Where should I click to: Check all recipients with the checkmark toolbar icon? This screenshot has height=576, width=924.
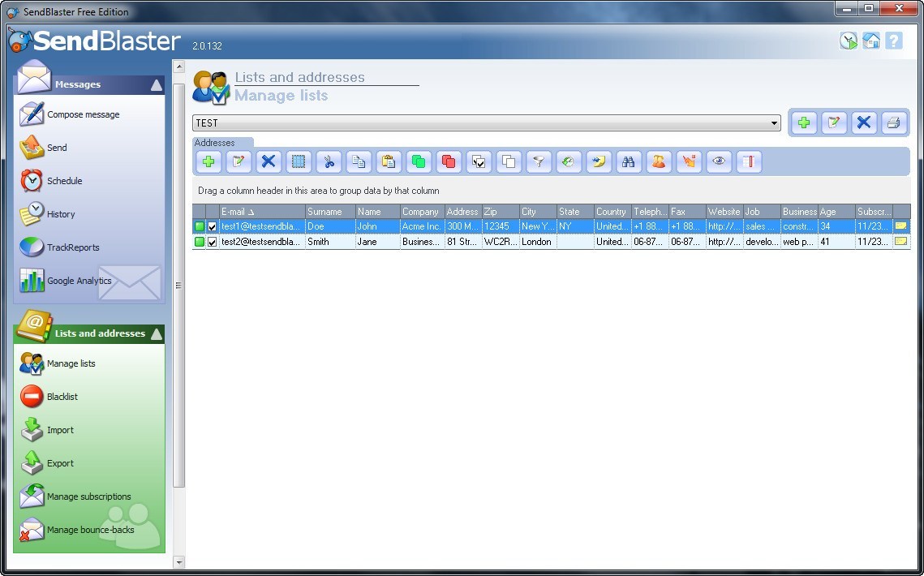coord(479,161)
